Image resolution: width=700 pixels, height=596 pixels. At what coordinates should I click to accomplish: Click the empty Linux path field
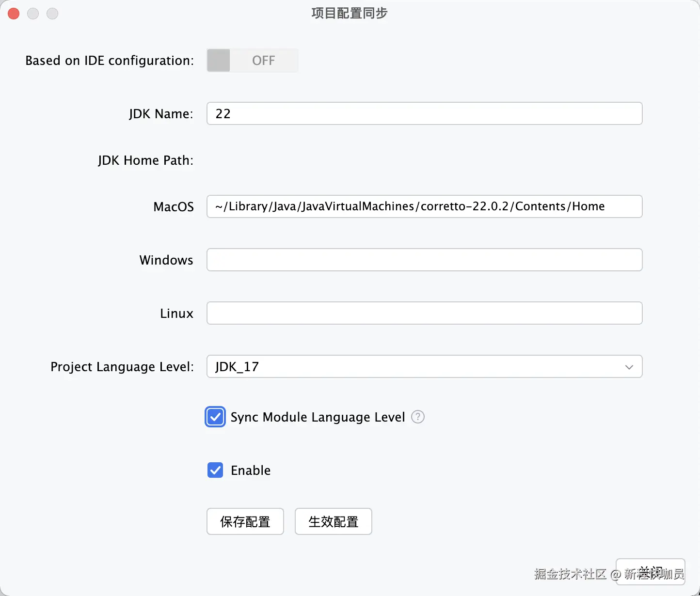click(x=424, y=313)
